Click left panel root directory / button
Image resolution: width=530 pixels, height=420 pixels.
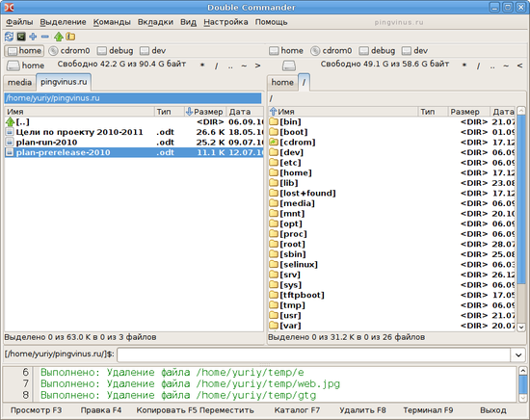click(x=216, y=66)
